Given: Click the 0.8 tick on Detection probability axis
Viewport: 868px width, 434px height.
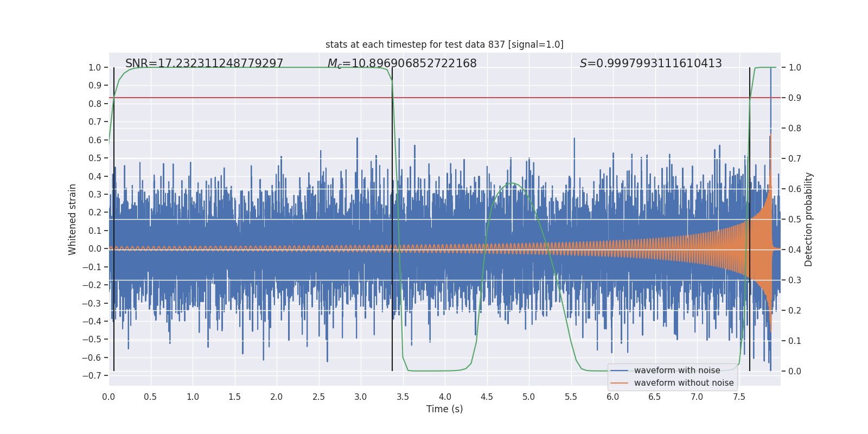Looking at the screenshot, I should [x=795, y=129].
